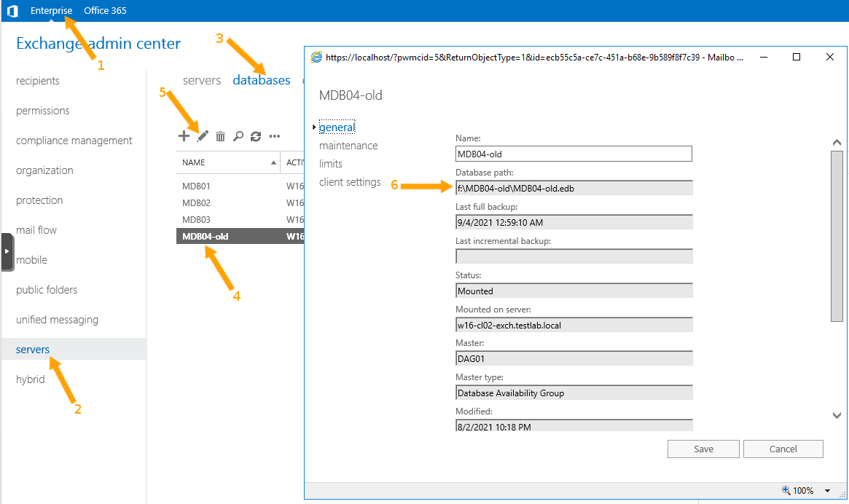Select client settings section in dialog
Screen dimensions: 849x504
[350, 182]
